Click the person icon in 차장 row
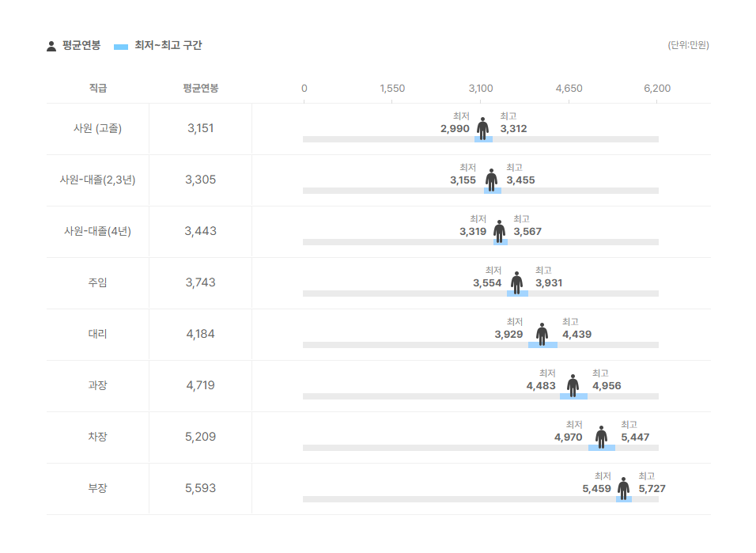Image resolution: width=756 pixels, height=553 pixels. pyautogui.click(x=601, y=437)
